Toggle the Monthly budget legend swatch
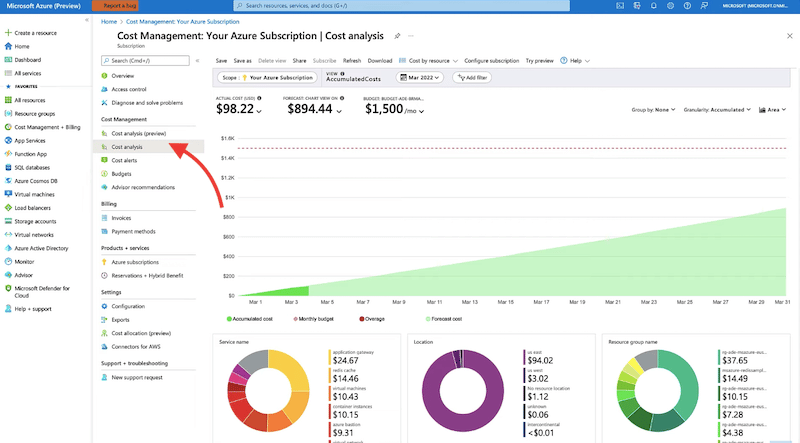This screenshot has height=443, width=800. pyautogui.click(x=295, y=319)
